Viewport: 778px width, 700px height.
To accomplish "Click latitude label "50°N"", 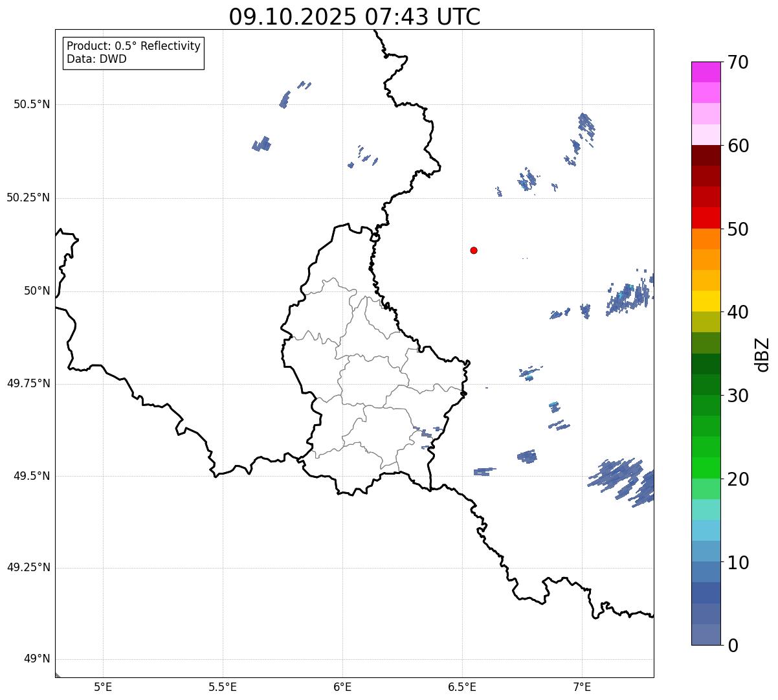I will click(37, 291).
